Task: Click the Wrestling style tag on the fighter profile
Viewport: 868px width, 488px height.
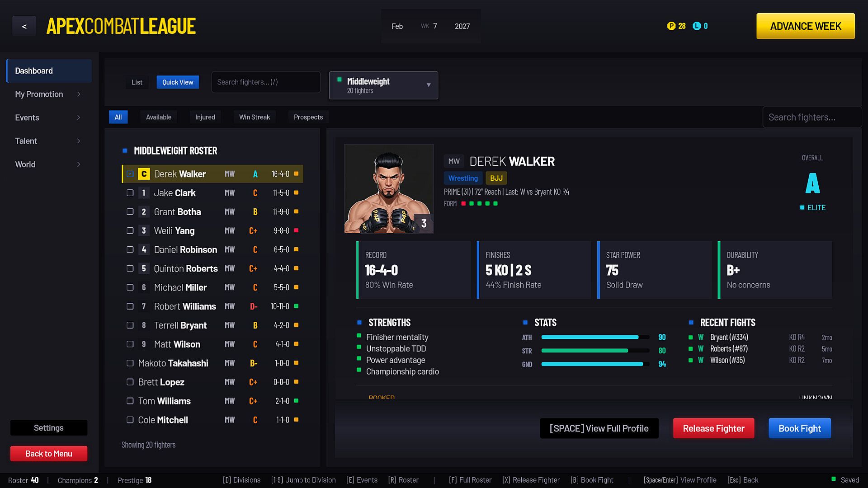Action: pos(463,178)
